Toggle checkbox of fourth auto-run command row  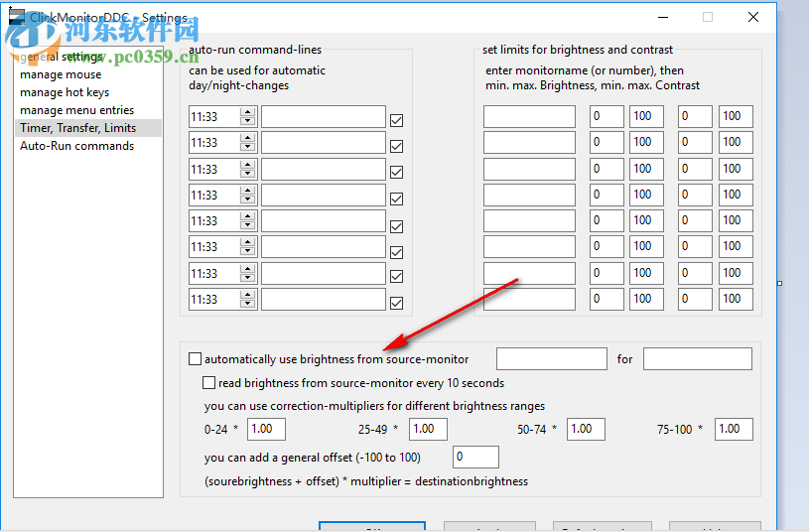[x=396, y=199]
